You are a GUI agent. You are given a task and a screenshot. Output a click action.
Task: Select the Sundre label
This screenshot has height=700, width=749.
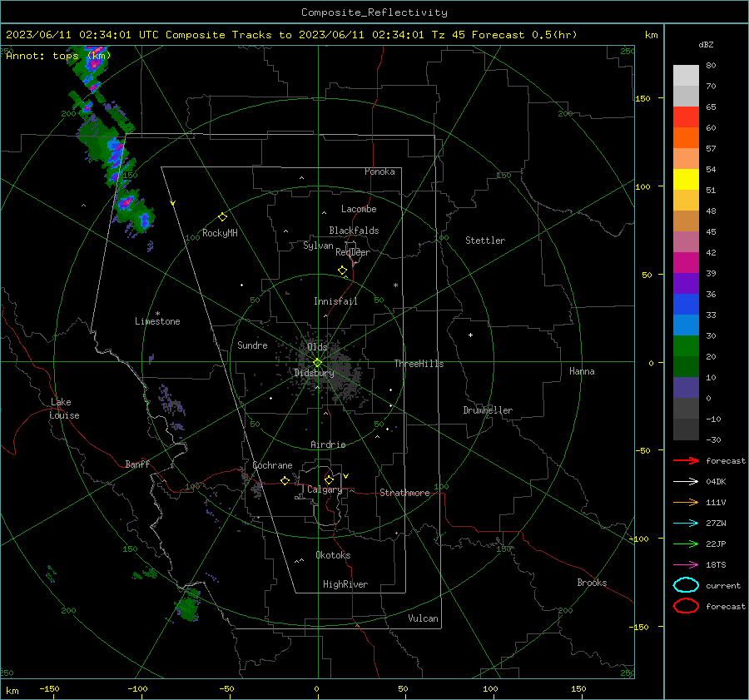pyautogui.click(x=252, y=345)
